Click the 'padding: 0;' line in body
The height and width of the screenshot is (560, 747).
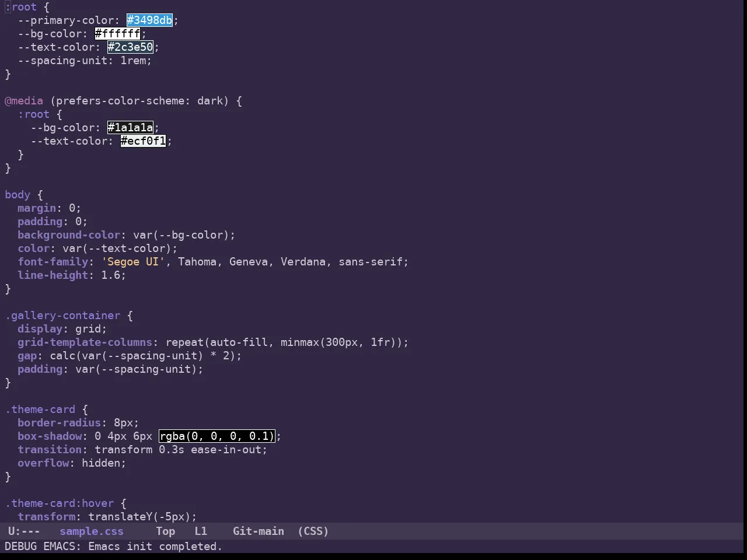tap(53, 221)
